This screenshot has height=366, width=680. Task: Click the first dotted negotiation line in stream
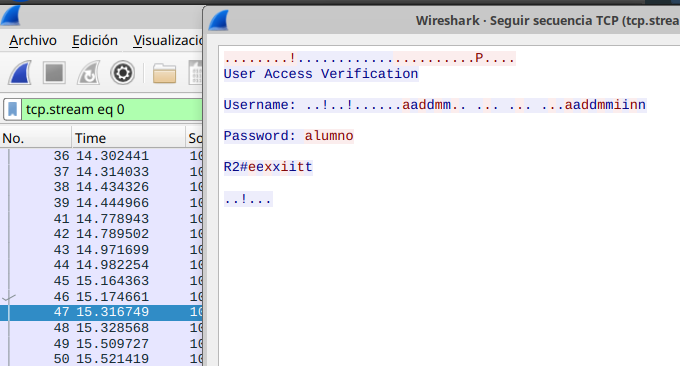coord(369,58)
